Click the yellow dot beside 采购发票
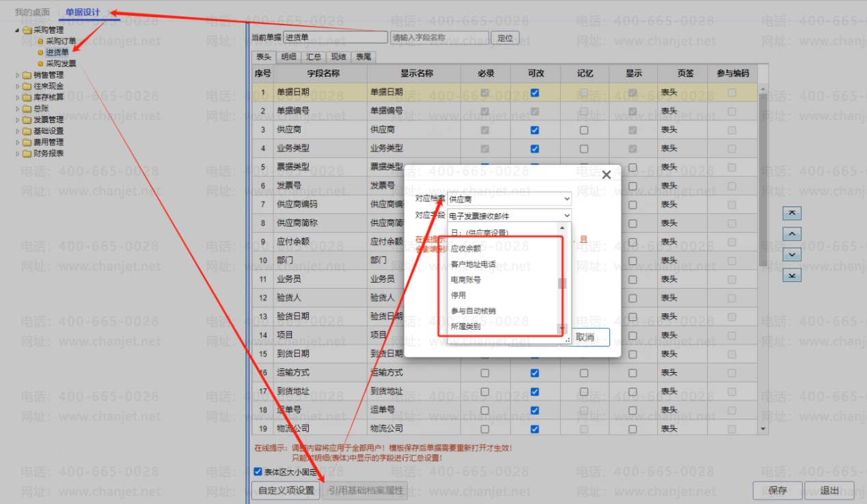Screen dimensions: 867x504 [x=40, y=64]
